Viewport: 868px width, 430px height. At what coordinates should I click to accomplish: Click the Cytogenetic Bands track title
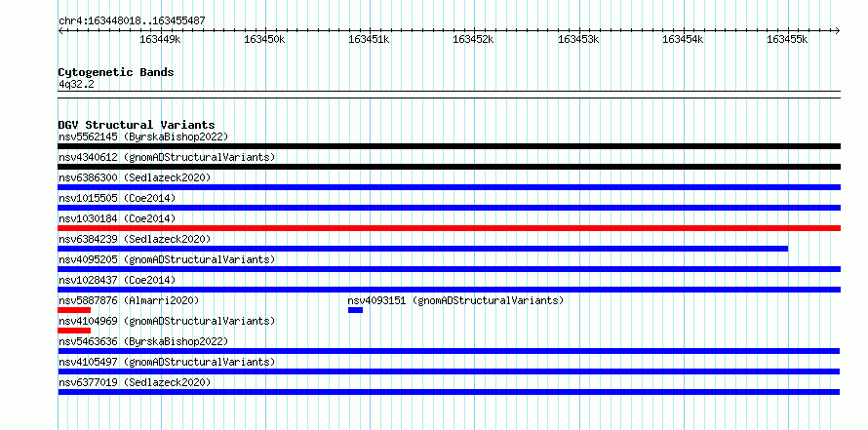pyautogui.click(x=116, y=72)
